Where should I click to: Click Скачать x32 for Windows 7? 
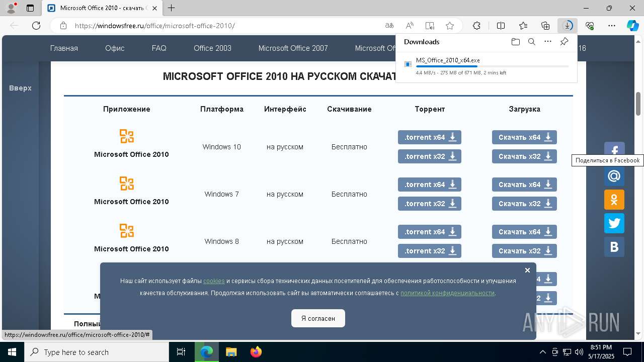coord(524,204)
